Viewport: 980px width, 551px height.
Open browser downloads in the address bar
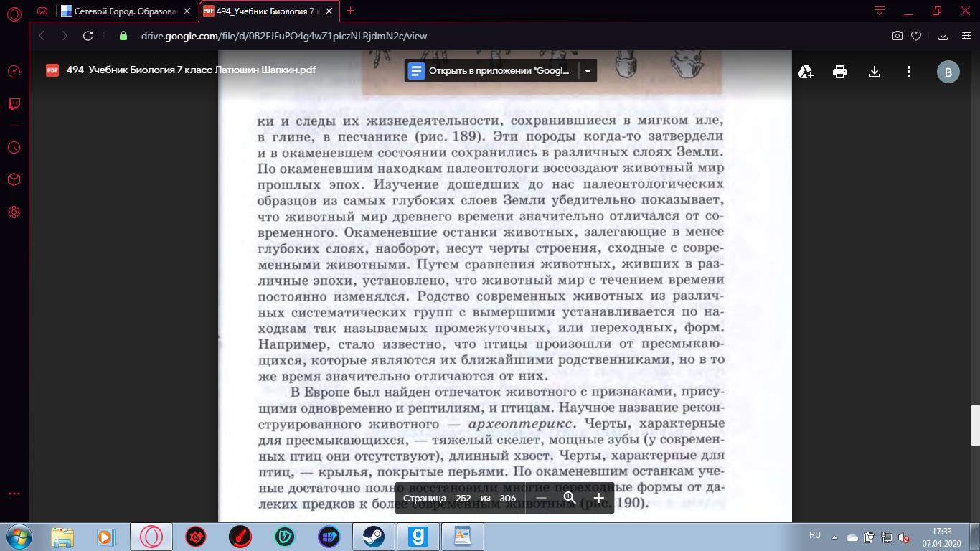(x=943, y=36)
